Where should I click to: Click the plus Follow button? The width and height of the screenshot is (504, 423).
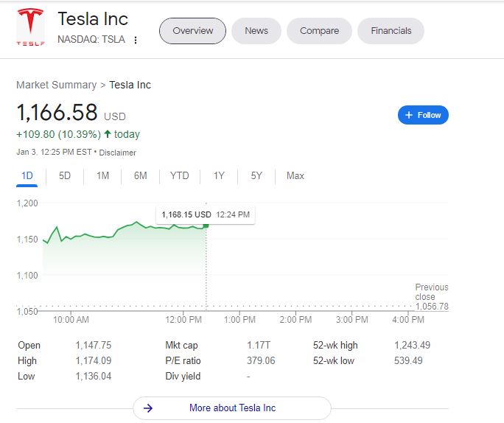click(423, 115)
